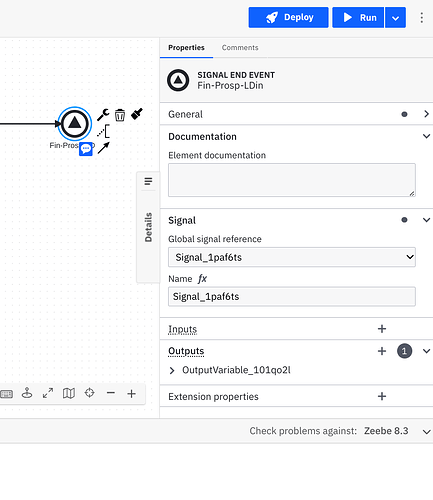
Task: Expand the General section
Action: pos(296,114)
